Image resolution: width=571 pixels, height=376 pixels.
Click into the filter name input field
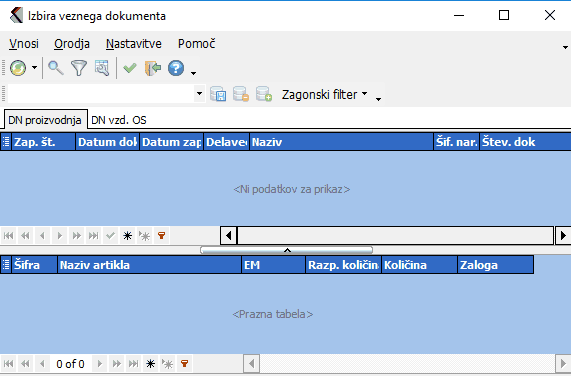101,94
